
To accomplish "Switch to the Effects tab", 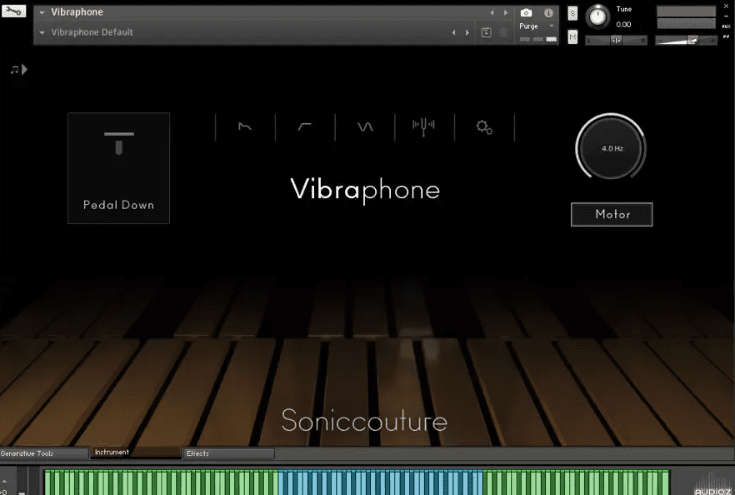I will click(228, 454).
